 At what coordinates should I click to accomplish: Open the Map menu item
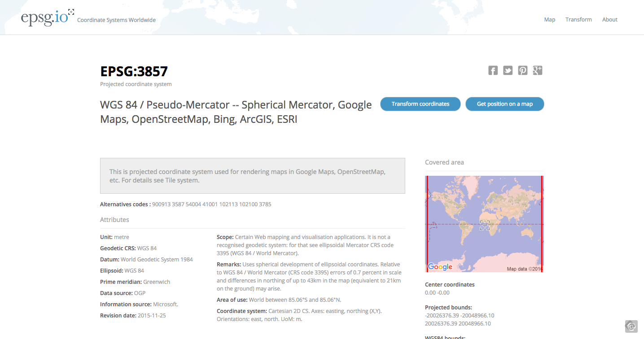click(x=550, y=20)
